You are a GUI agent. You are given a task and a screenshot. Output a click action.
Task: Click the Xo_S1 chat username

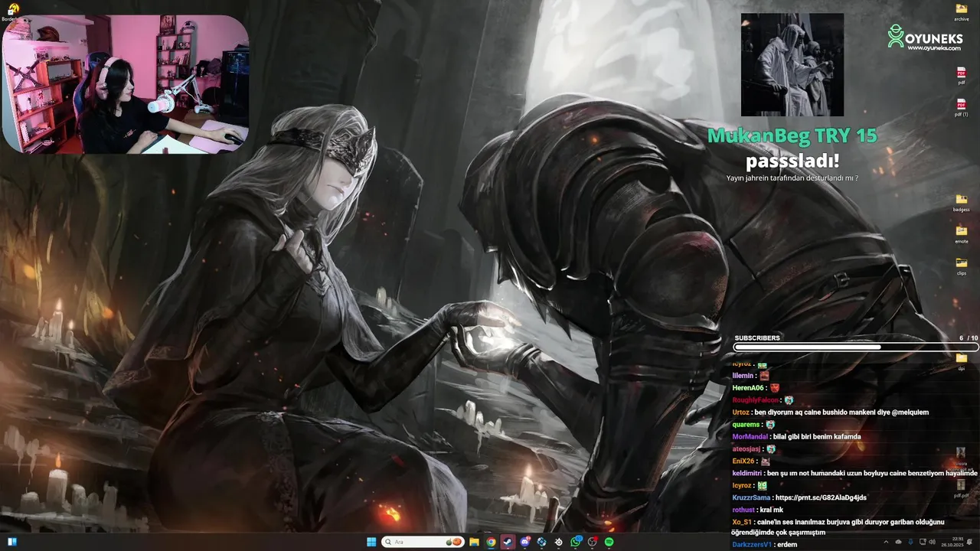[x=742, y=522]
